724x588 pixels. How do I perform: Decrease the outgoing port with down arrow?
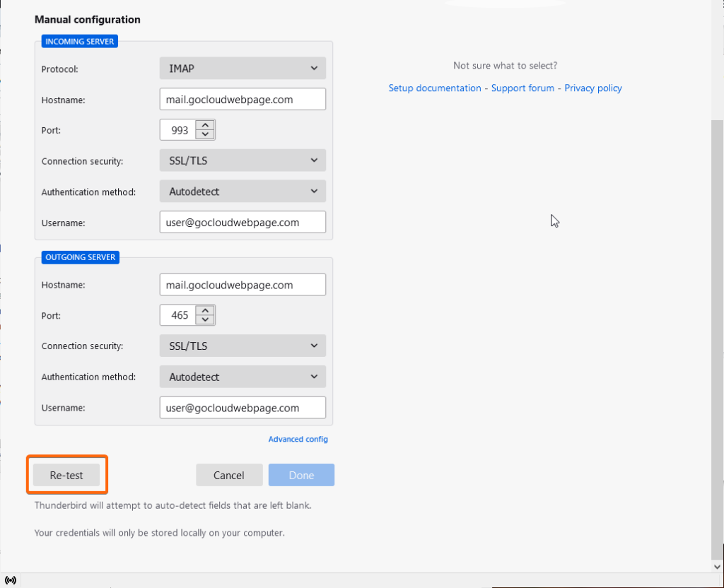click(x=205, y=320)
